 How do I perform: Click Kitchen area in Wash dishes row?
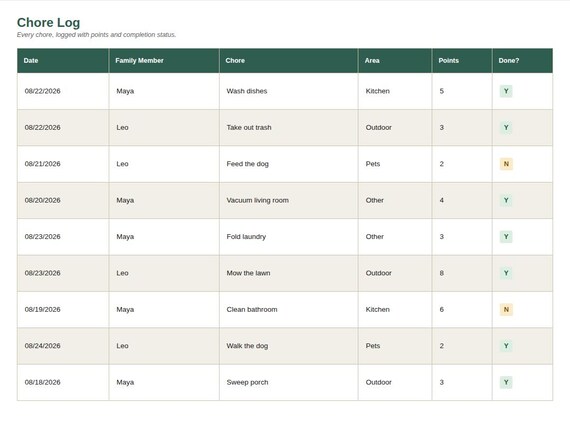(378, 91)
